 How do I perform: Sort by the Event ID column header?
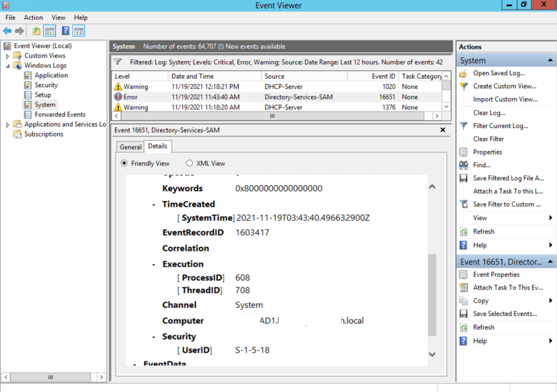point(372,77)
